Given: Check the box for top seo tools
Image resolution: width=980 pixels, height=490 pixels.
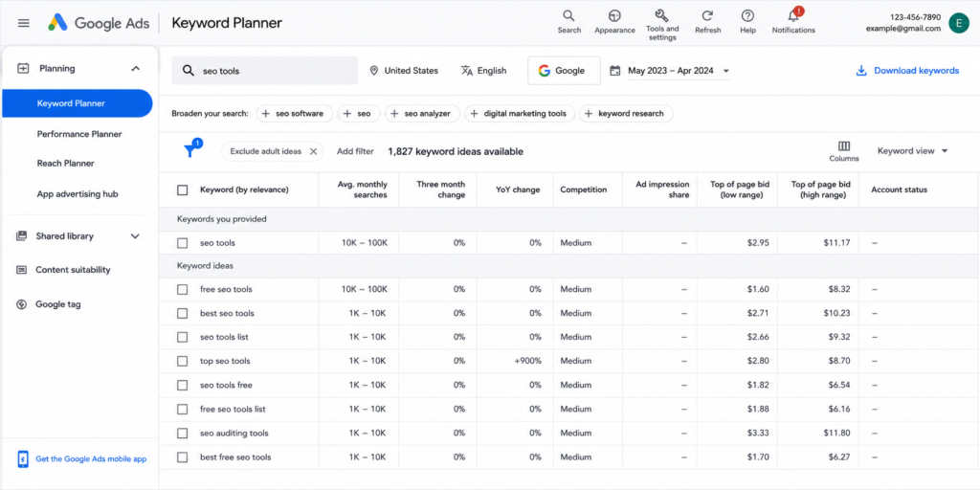Looking at the screenshot, I should tap(183, 361).
